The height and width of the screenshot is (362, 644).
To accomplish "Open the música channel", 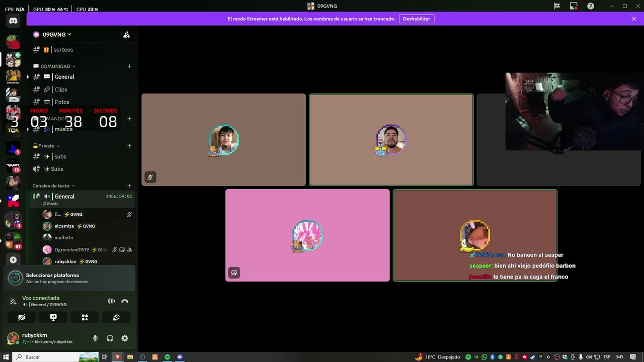I will [82, 129].
